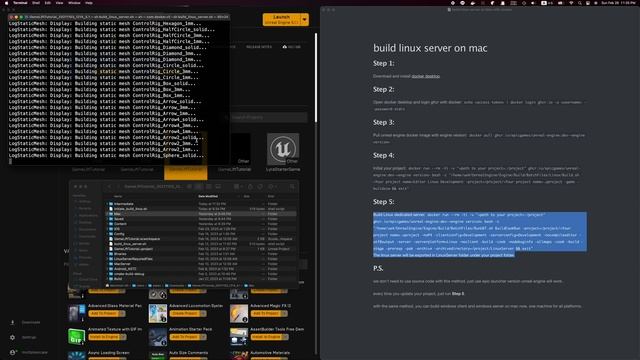The height and width of the screenshot is (360, 640).
Task: Go back in the Finder window
Action: coord(109,187)
